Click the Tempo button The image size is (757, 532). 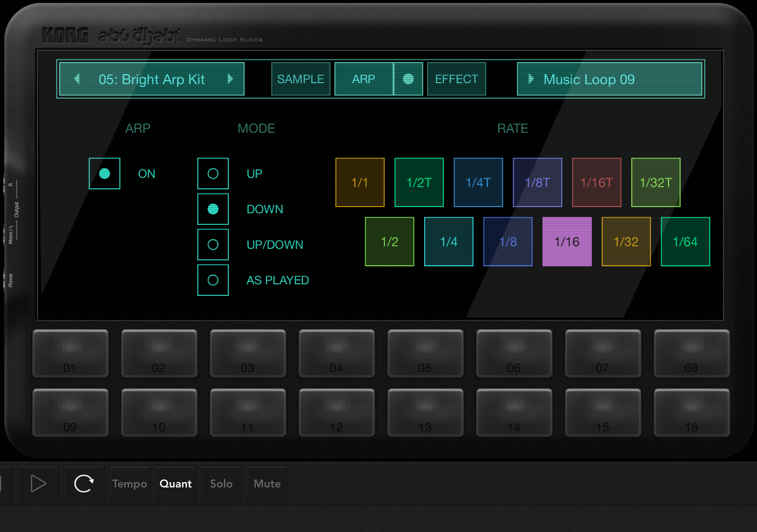tap(130, 483)
